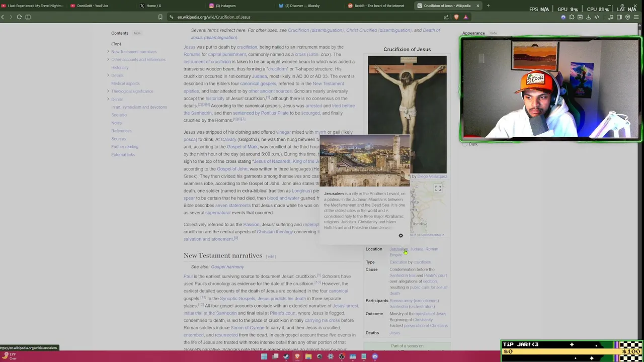Follow the Christian theology link
644x362 pixels.
click(x=275, y=232)
